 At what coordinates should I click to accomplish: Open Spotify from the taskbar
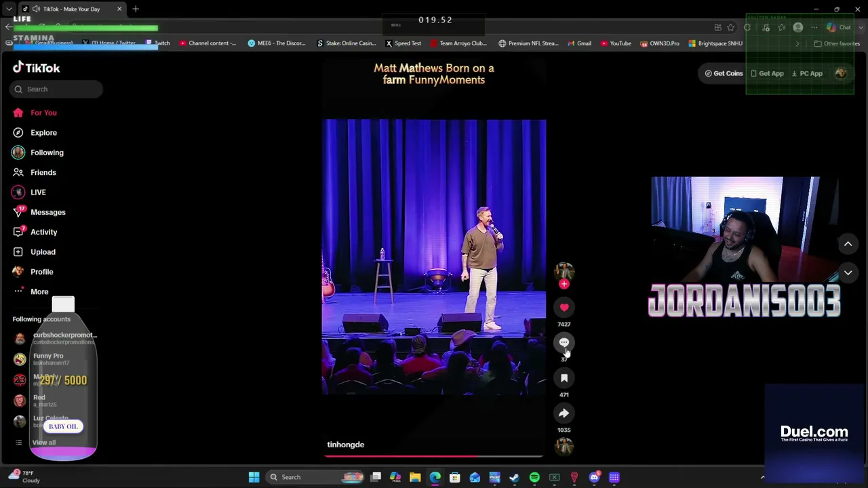click(534, 477)
